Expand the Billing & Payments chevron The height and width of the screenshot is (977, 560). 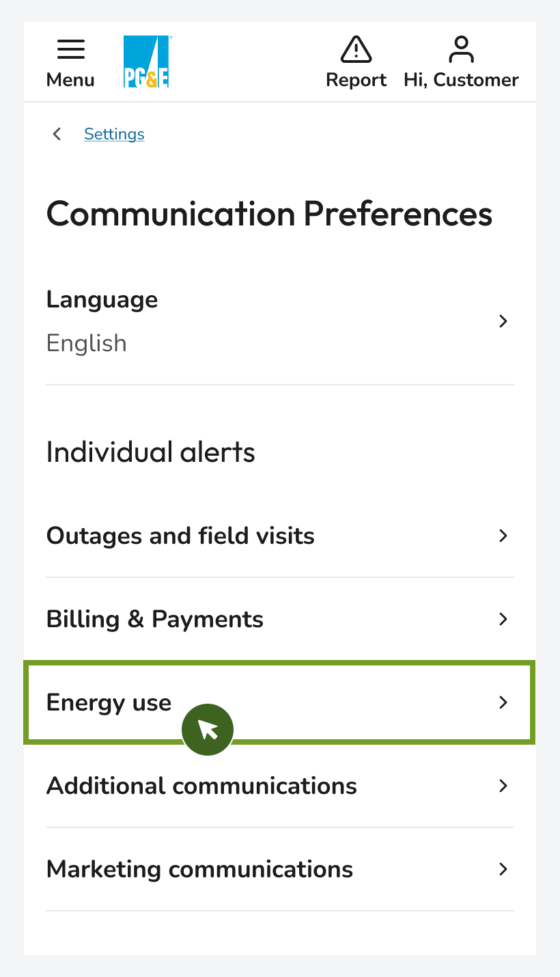click(503, 619)
